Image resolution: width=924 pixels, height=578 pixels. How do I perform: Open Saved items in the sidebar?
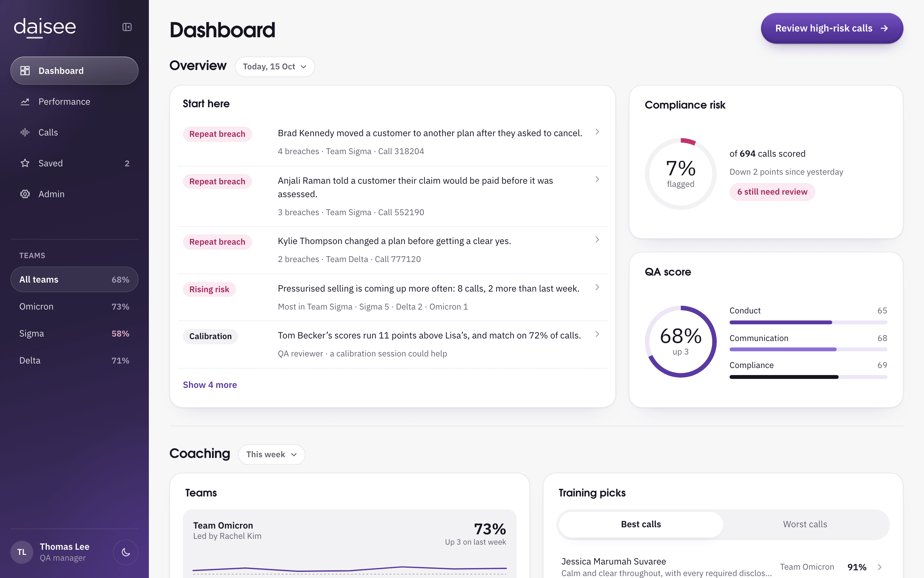tap(74, 163)
